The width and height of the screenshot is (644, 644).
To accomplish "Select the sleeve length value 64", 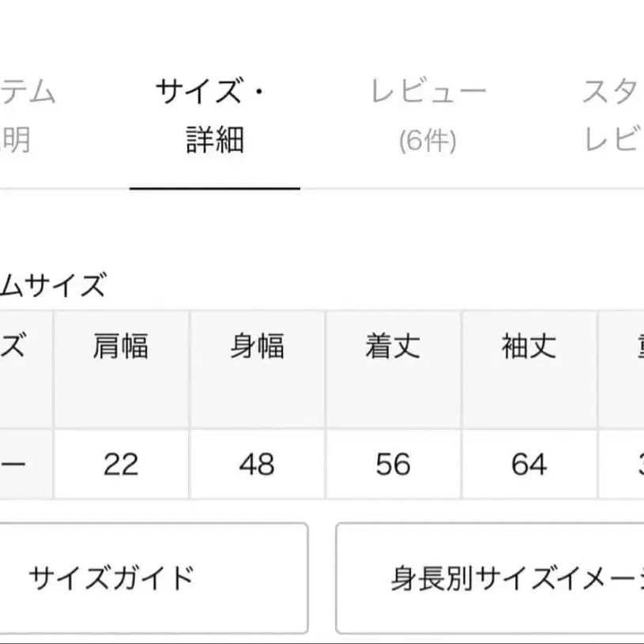I will tap(530, 465).
